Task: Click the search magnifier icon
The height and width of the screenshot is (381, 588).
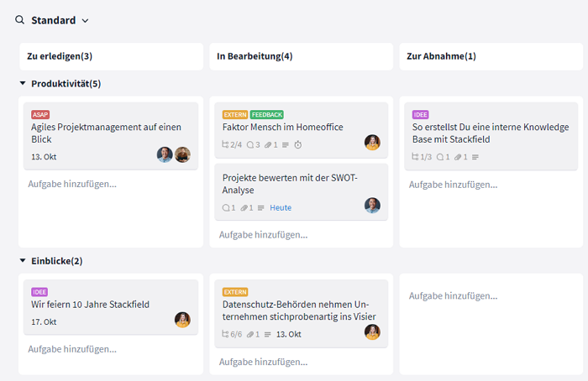Action: pyautogui.click(x=19, y=20)
